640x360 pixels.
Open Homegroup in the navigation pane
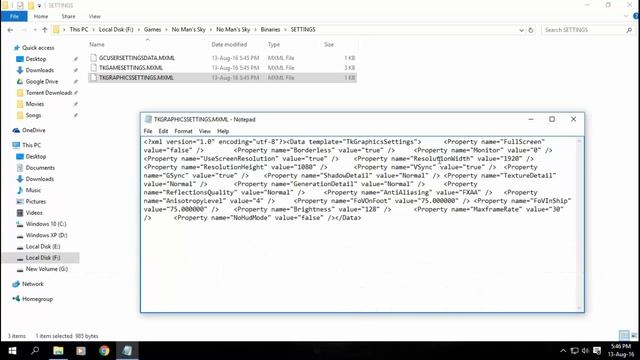[37, 299]
